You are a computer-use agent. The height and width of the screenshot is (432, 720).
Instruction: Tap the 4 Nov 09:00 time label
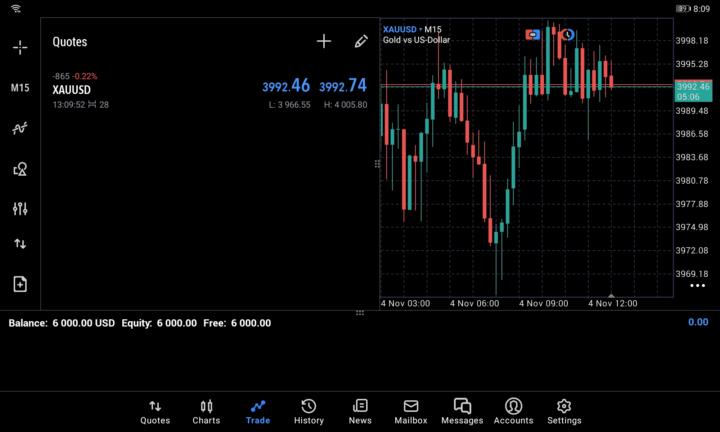[x=544, y=303]
